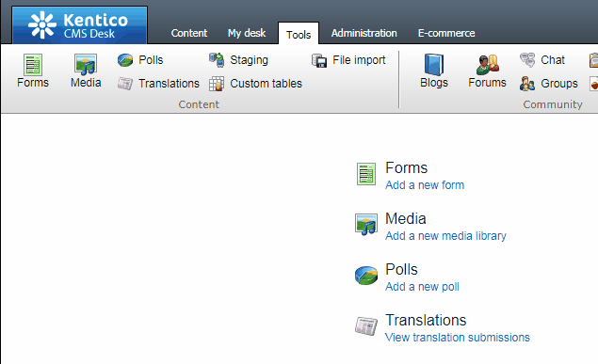Open the Media libraries toolbar icon

coord(86,71)
